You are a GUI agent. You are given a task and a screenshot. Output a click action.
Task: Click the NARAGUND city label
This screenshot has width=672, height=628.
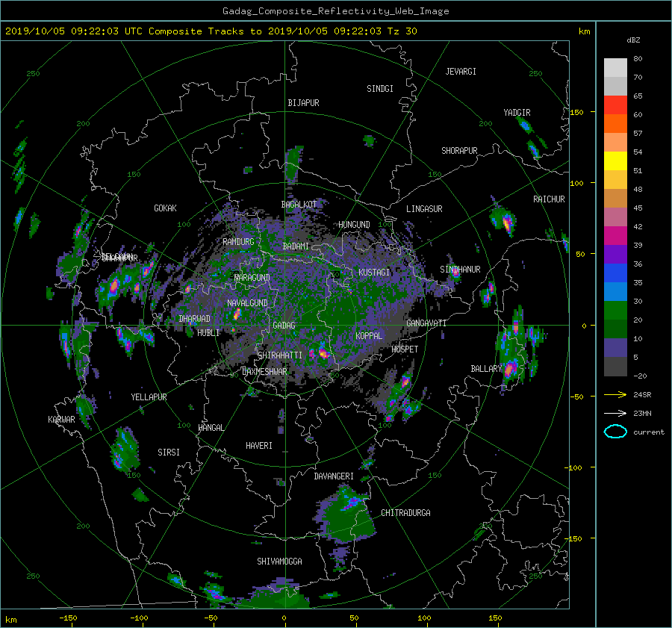pos(252,277)
